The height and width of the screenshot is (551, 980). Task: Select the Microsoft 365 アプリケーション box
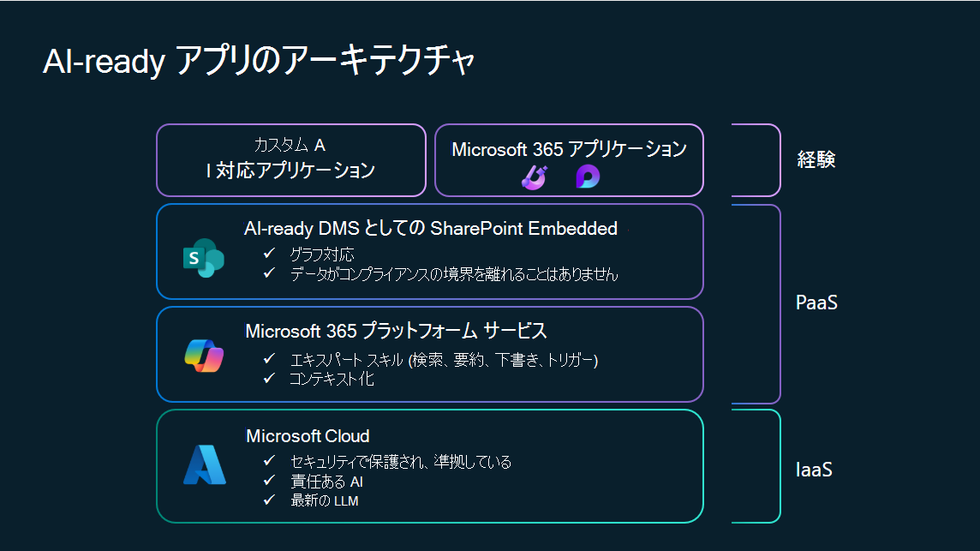tap(569, 159)
